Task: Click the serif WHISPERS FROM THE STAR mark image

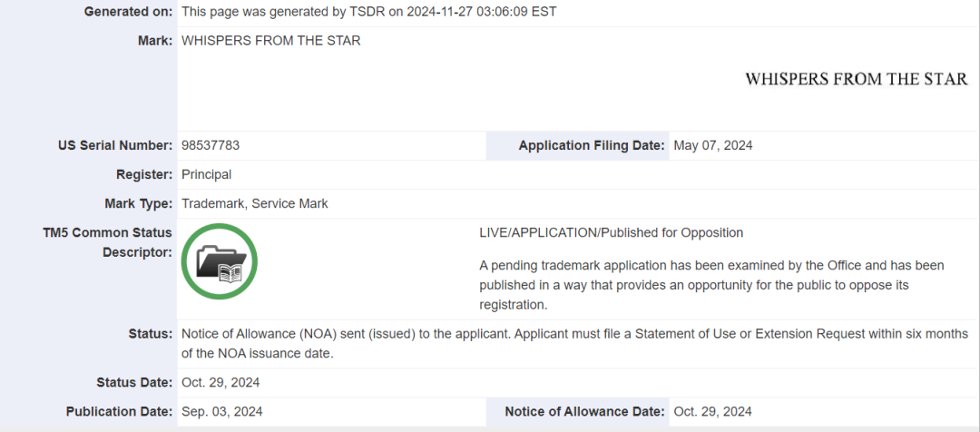Action: (x=856, y=79)
